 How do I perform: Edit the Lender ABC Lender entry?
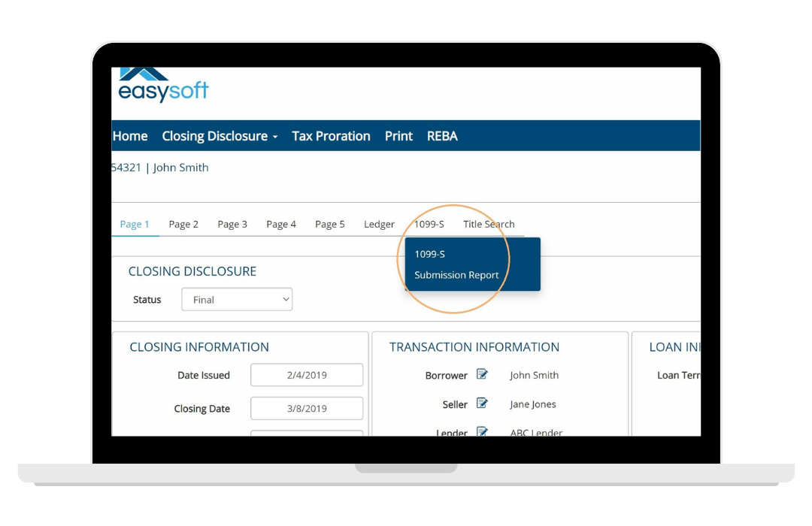tap(482, 431)
